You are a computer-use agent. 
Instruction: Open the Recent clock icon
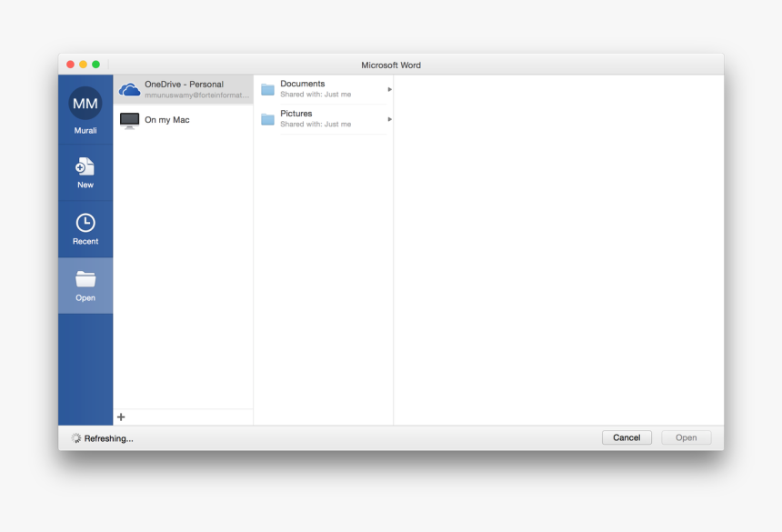pyautogui.click(x=85, y=223)
